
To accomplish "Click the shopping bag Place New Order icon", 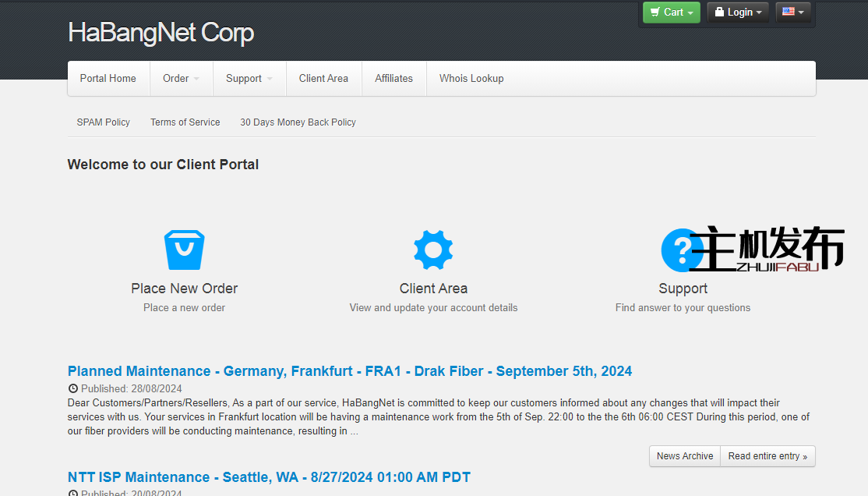I will [184, 250].
